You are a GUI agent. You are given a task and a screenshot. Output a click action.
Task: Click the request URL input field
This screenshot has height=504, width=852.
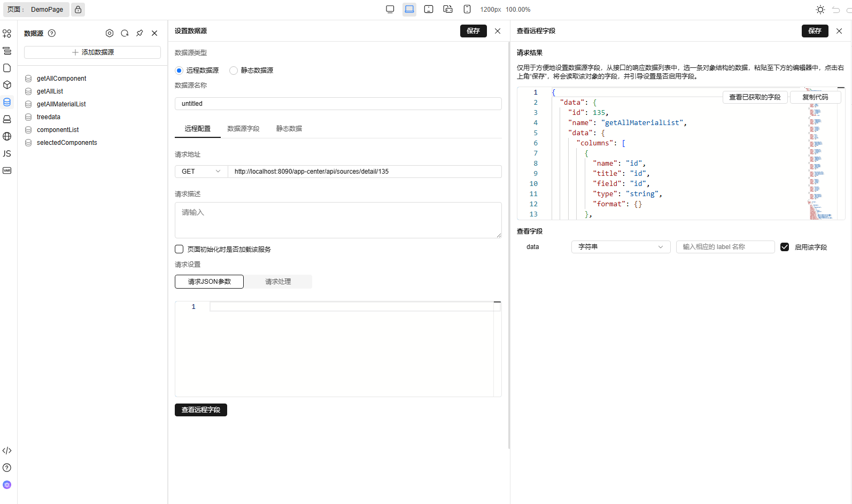click(x=365, y=172)
